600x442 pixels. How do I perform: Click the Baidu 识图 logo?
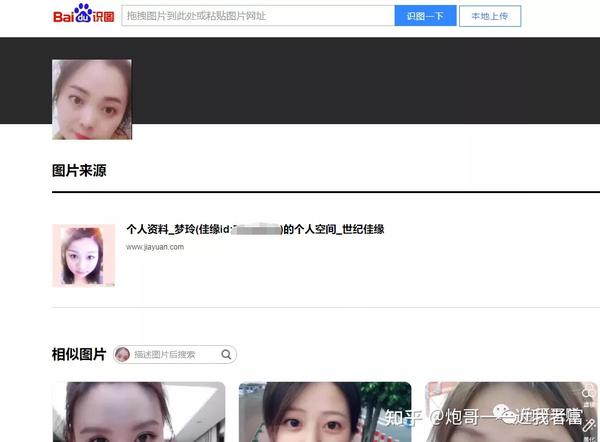pos(83,14)
